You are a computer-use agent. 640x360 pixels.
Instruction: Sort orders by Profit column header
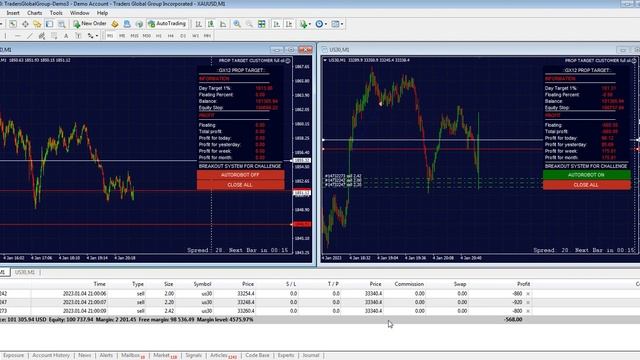tap(523, 284)
